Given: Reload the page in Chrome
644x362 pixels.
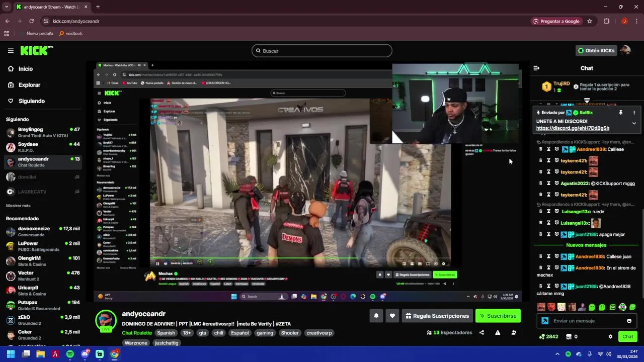Looking at the screenshot, I should coord(31,21).
